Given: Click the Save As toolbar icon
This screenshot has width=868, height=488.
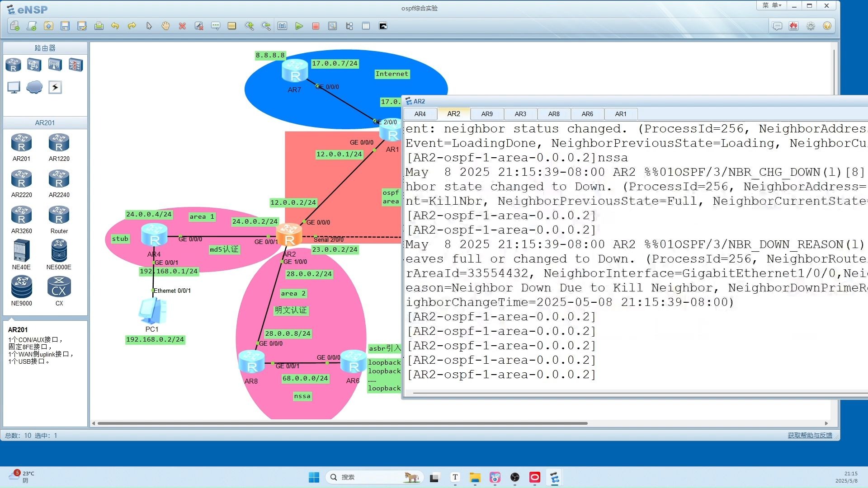Looking at the screenshot, I should (82, 26).
